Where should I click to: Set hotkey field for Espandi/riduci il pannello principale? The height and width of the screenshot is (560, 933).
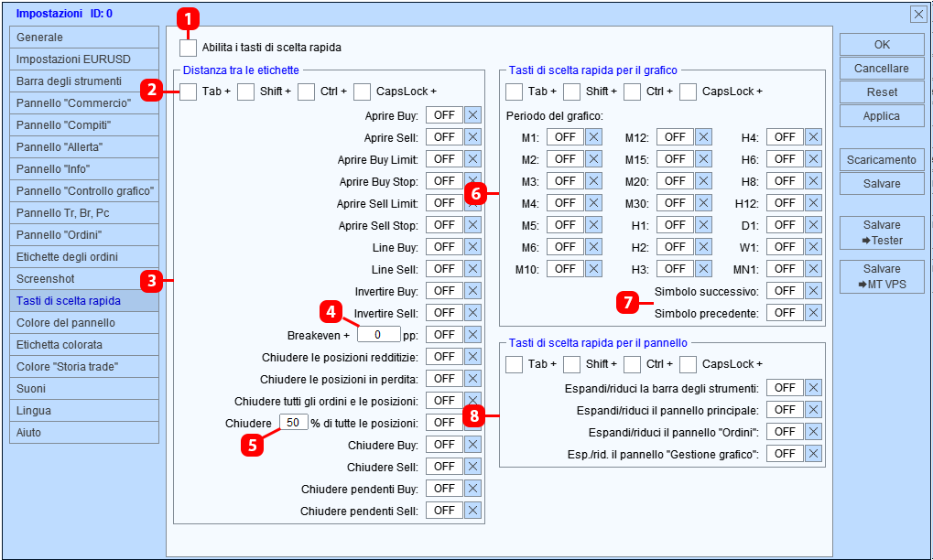(785, 410)
